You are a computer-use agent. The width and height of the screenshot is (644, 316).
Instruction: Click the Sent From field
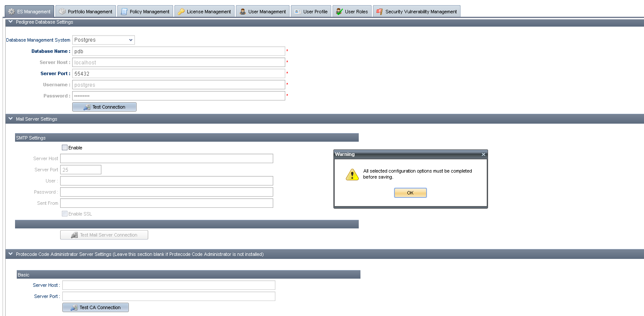click(x=167, y=203)
